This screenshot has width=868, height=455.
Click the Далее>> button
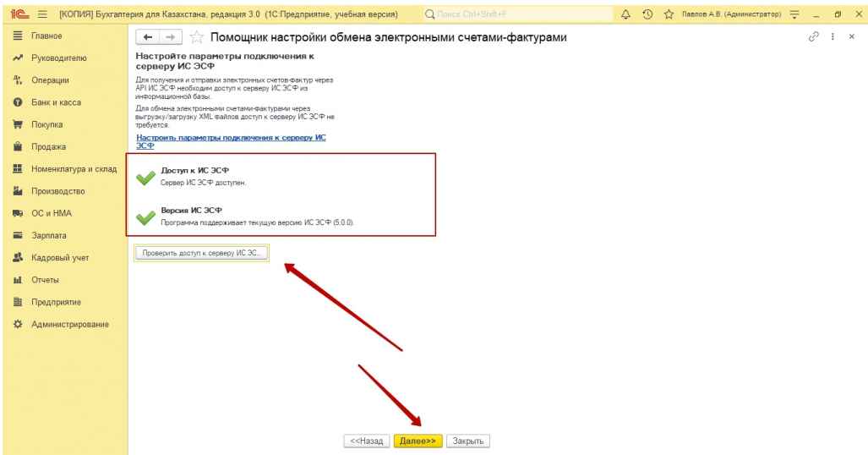pyautogui.click(x=418, y=441)
